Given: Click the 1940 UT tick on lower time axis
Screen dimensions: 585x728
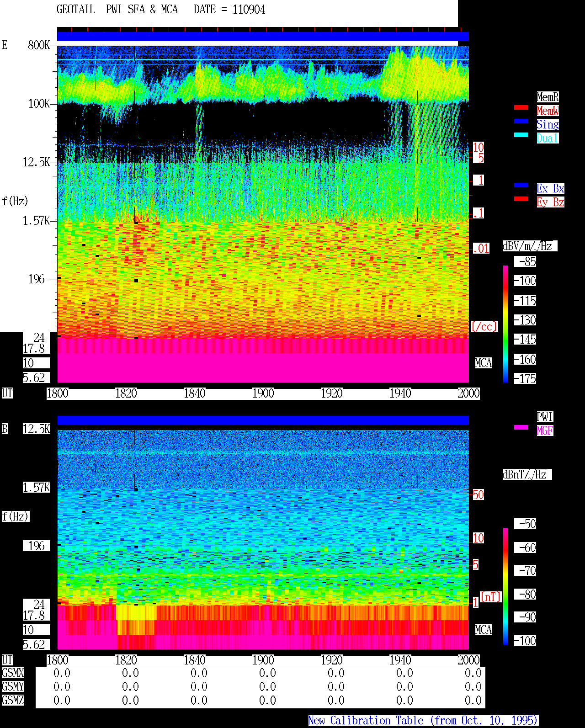Looking at the screenshot, I should 400,660.
